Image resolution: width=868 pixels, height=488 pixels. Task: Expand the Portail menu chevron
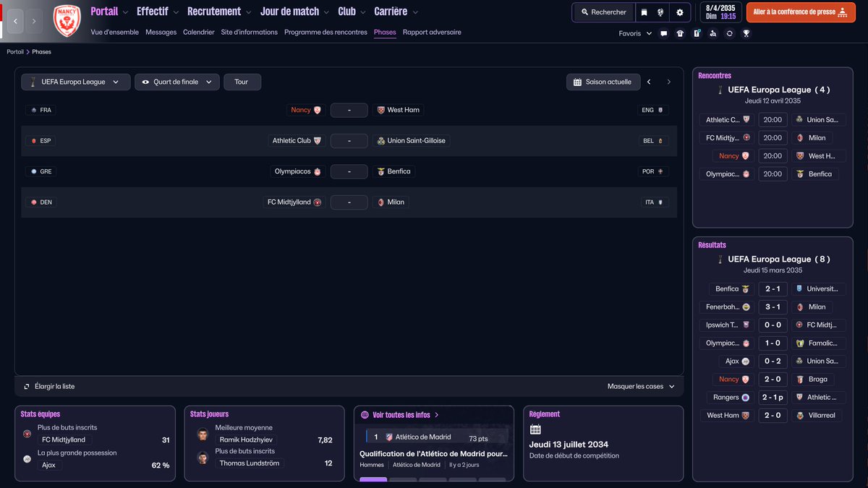tap(126, 12)
